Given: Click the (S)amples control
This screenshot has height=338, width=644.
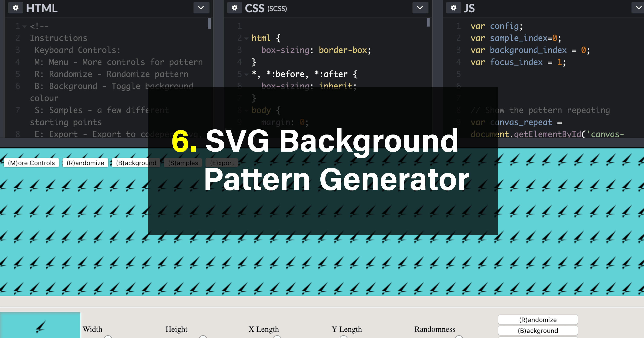Looking at the screenshot, I should click(183, 163).
